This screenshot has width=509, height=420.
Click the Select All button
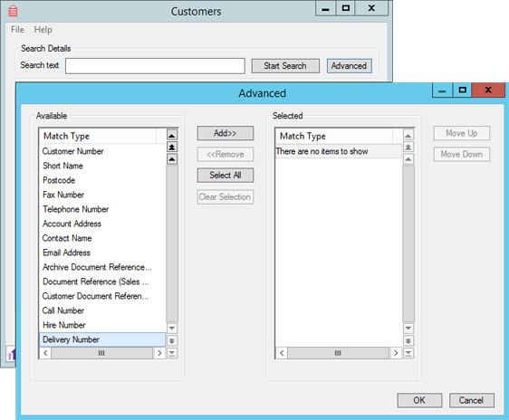(226, 175)
